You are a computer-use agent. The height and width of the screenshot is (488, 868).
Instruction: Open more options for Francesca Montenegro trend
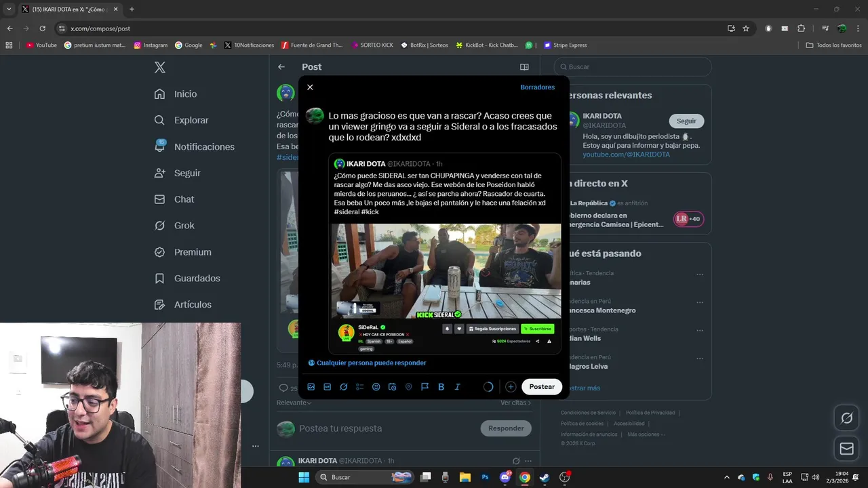(x=700, y=303)
